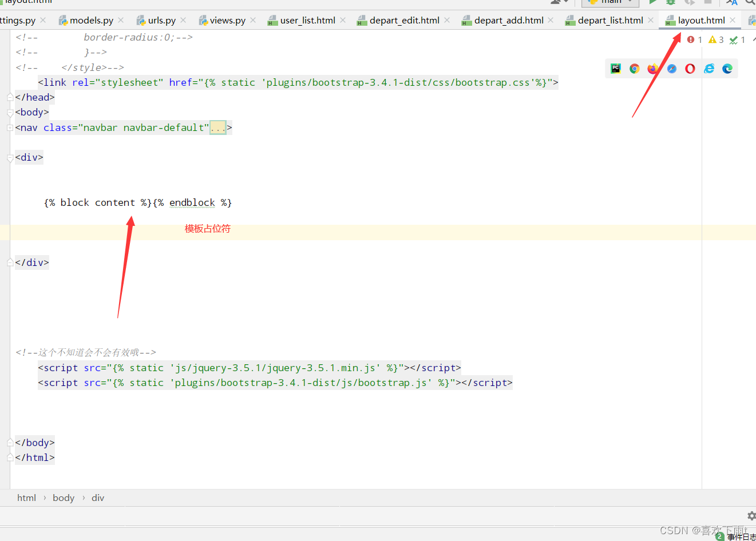Click the body breadcrumb

64,498
